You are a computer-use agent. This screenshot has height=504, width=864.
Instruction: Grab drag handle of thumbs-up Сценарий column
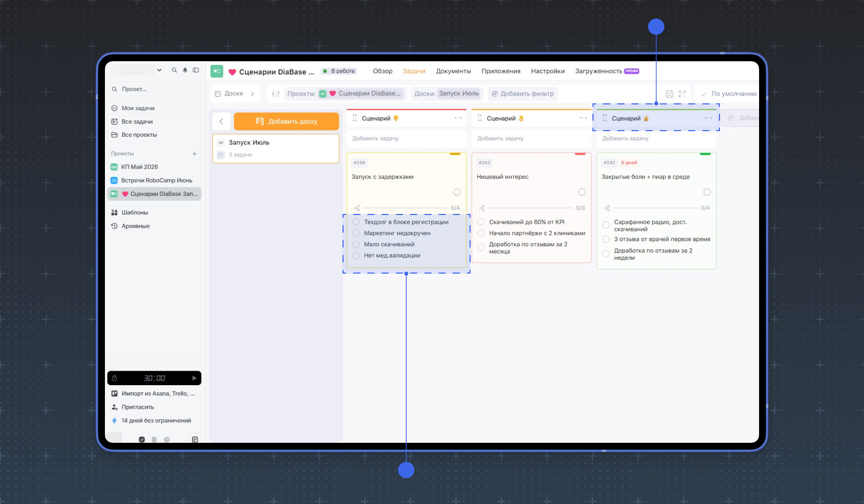click(604, 118)
